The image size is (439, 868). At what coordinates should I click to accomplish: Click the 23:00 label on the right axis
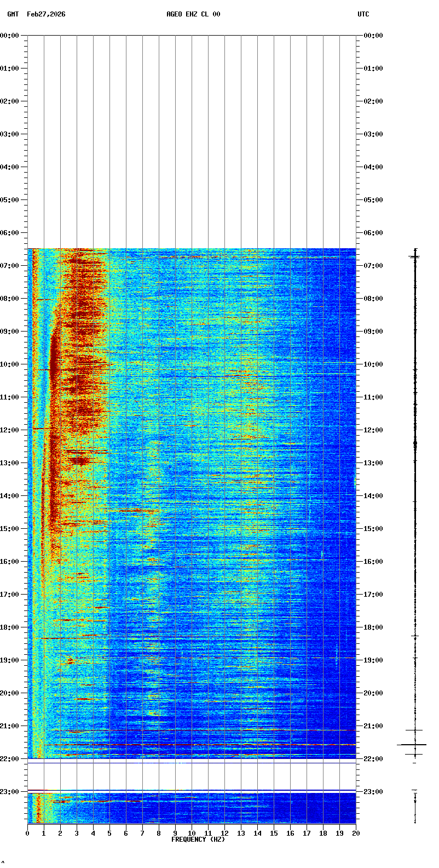pyautogui.click(x=373, y=792)
